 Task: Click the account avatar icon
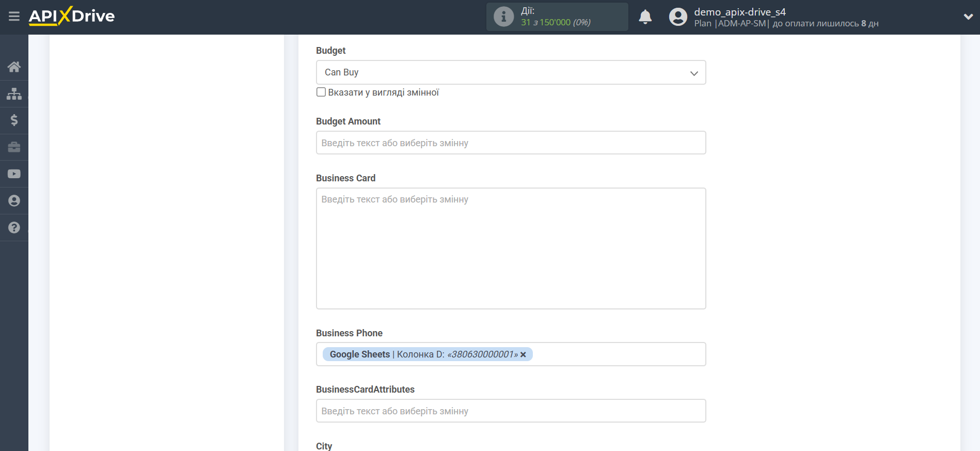coord(678,17)
